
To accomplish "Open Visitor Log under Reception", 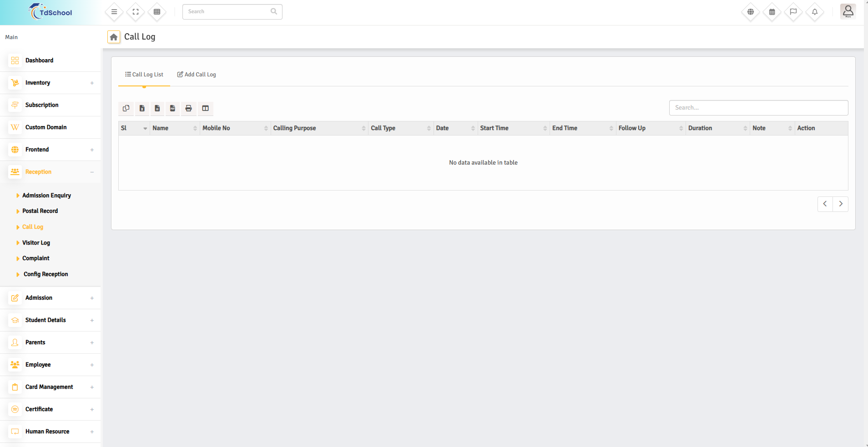I will [36, 243].
